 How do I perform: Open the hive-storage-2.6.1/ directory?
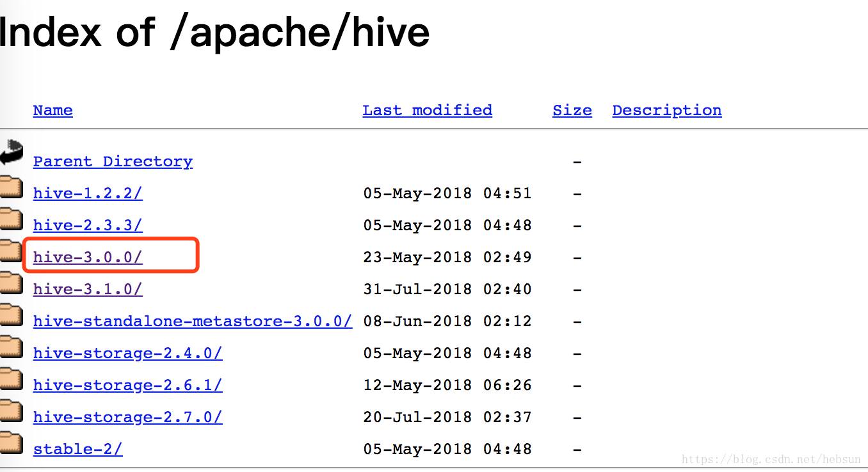tap(128, 385)
